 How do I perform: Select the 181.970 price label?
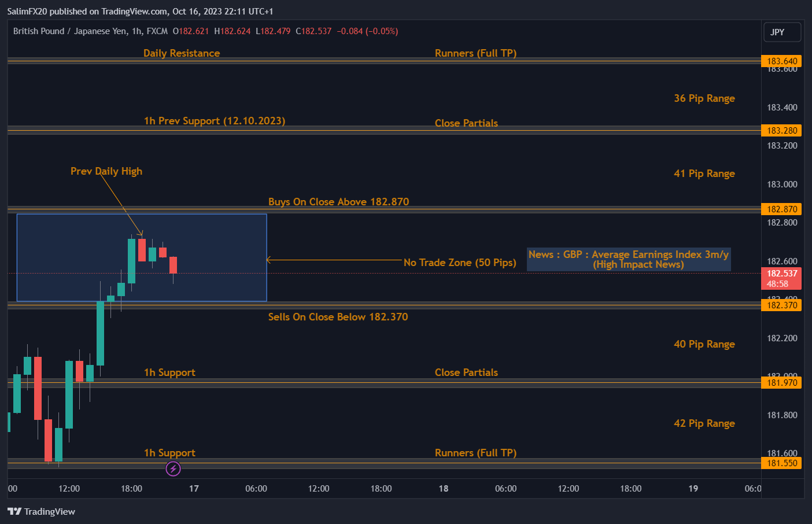[x=781, y=382]
